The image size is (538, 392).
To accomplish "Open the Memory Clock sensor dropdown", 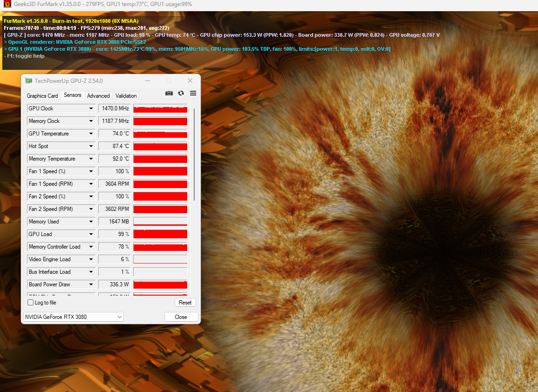I will (x=91, y=121).
